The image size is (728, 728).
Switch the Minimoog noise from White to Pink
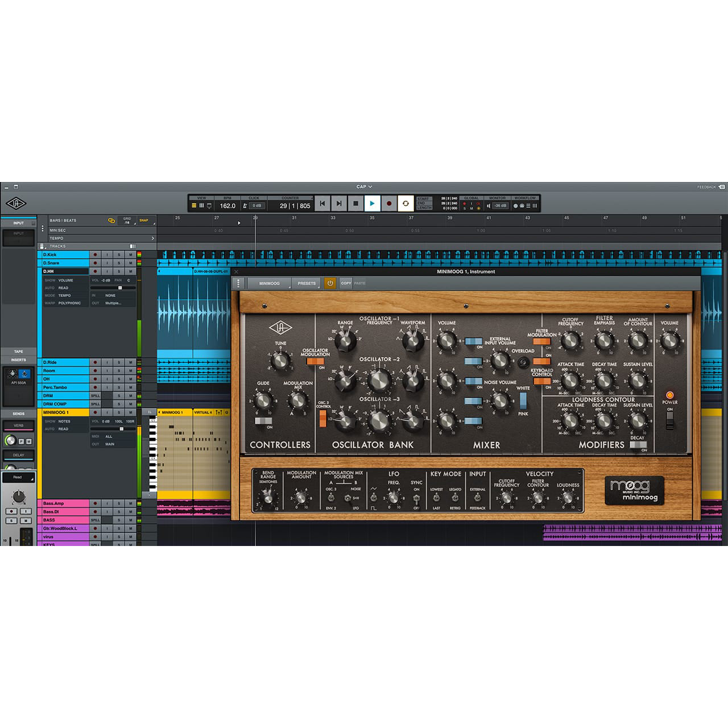click(x=523, y=407)
